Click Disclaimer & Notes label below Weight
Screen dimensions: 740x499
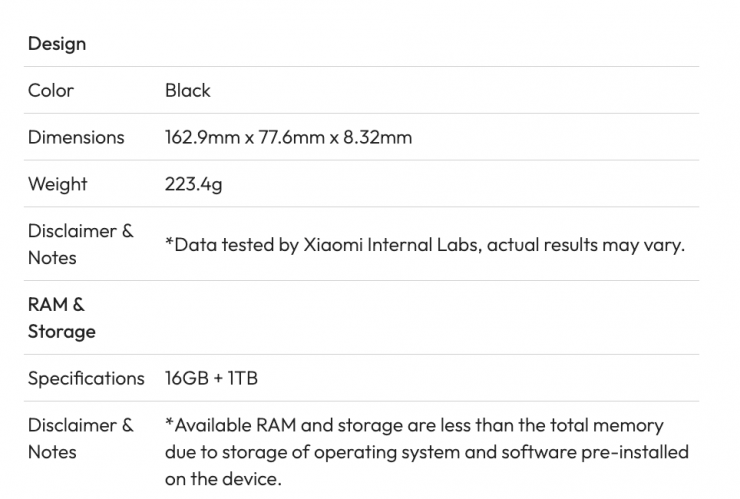pyautogui.click(x=80, y=244)
